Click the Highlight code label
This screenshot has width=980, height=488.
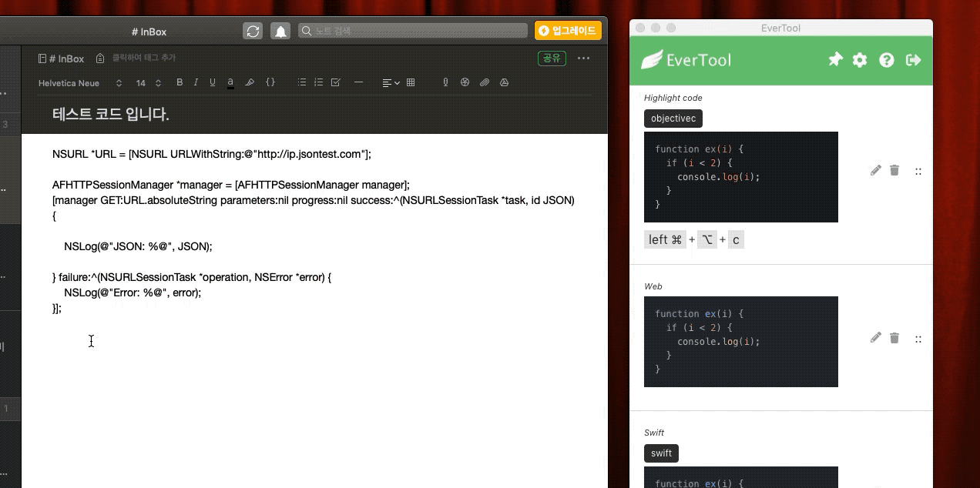673,98
